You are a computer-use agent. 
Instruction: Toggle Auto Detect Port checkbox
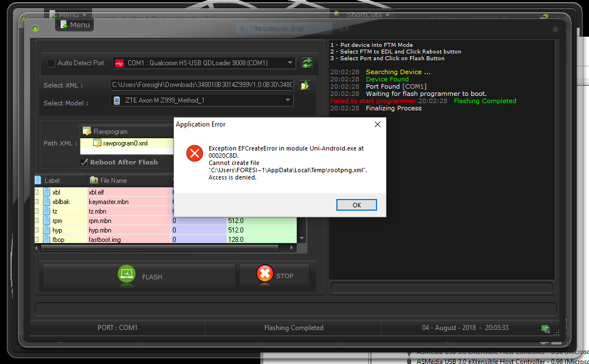click(x=51, y=64)
